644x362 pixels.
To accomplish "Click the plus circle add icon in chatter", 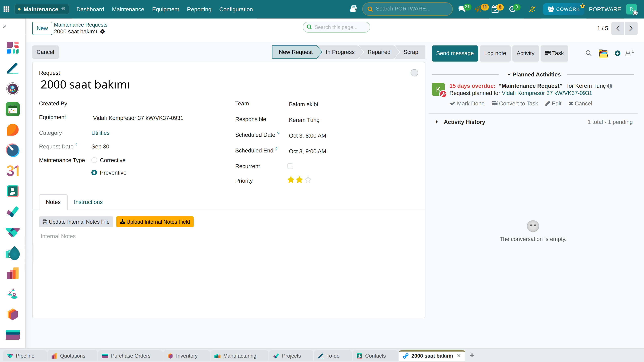I will [617, 53].
